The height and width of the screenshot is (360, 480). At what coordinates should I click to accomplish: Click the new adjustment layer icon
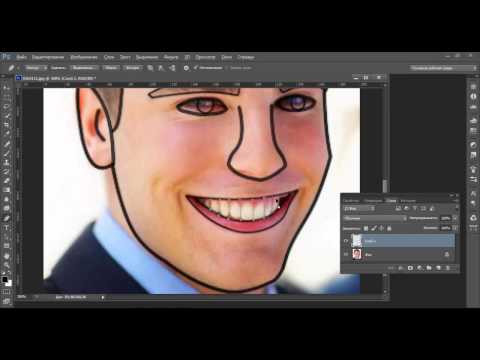pyautogui.click(x=420, y=268)
